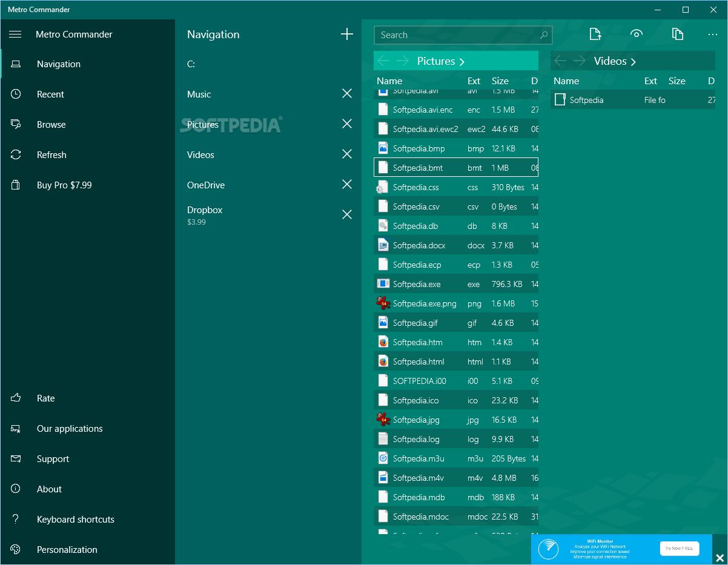Select Softpedia.bmp file icon
This screenshot has height=565, width=728.
pyautogui.click(x=383, y=148)
